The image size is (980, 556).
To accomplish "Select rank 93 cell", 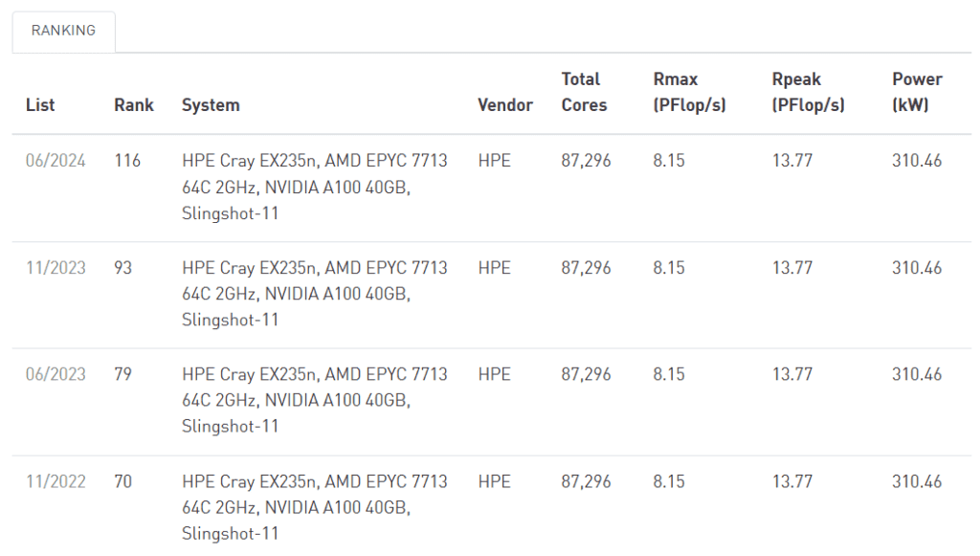I will tap(123, 268).
